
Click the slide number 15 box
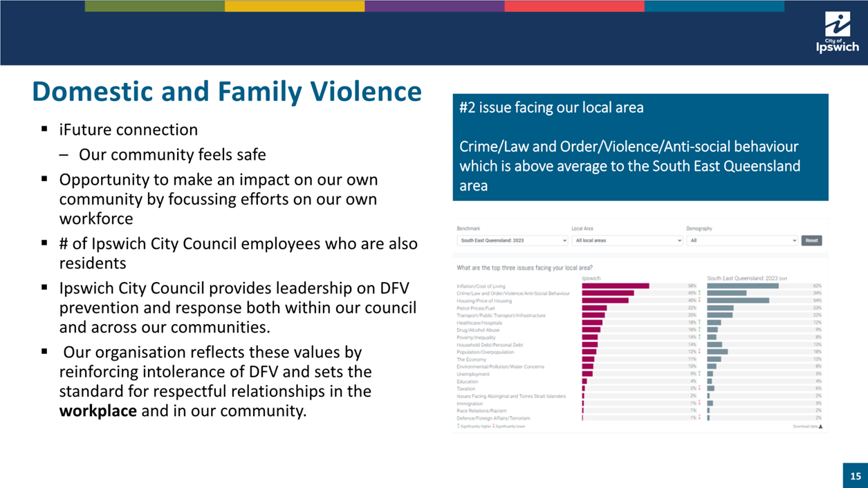tap(856, 476)
